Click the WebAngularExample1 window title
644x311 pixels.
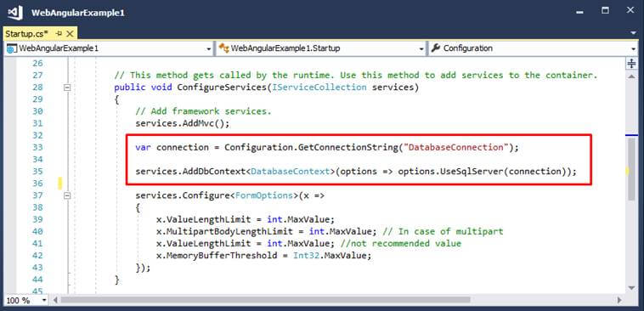[77, 13]
